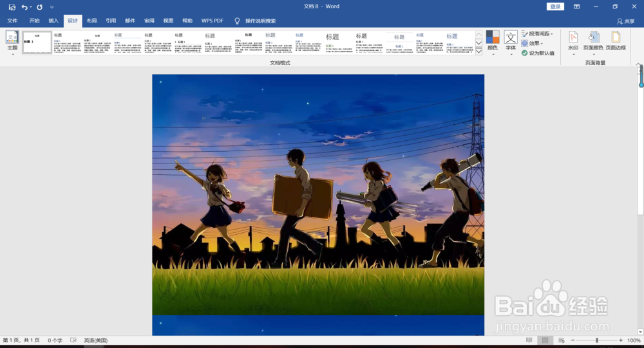Select the anime picture in the document
Screen dimensions: 644x348
pos(318,194)
